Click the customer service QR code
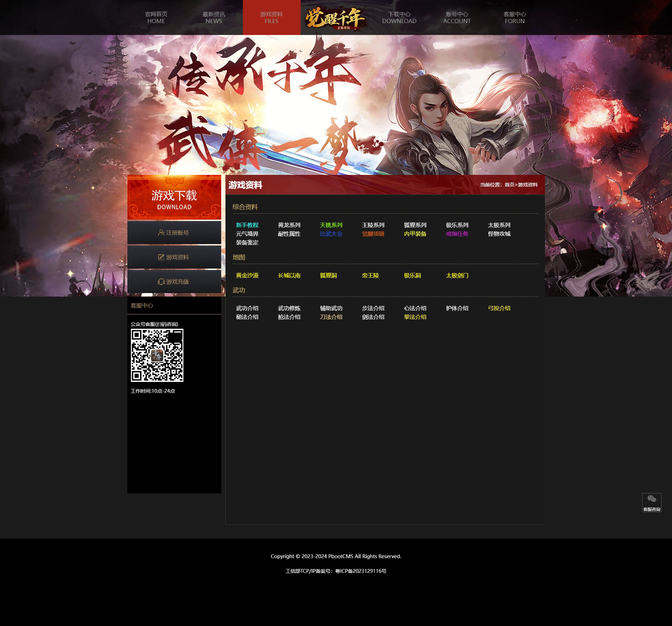The height and width of the screenshot is (626, 672). (x=157, y=355)
